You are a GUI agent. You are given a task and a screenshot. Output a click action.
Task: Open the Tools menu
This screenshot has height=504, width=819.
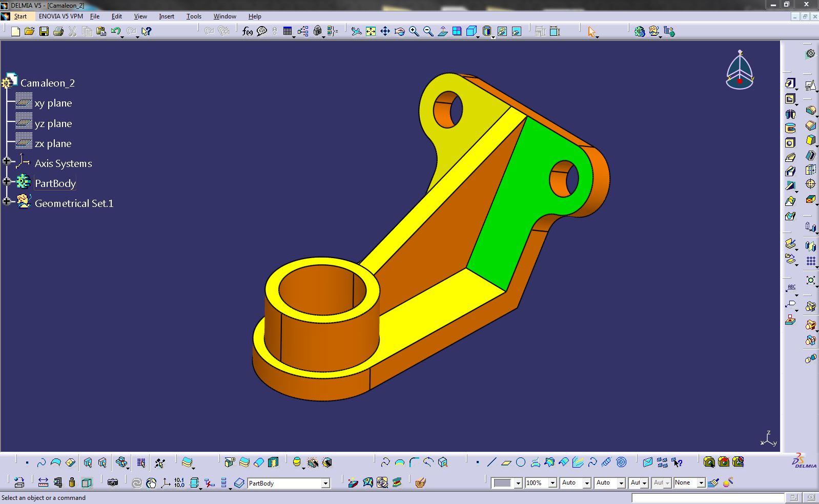194,16
